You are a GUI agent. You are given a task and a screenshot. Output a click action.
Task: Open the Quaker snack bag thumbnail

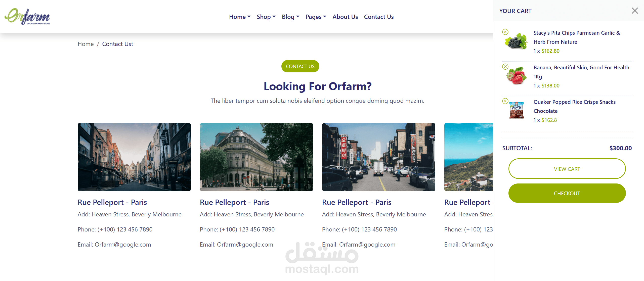516,110
